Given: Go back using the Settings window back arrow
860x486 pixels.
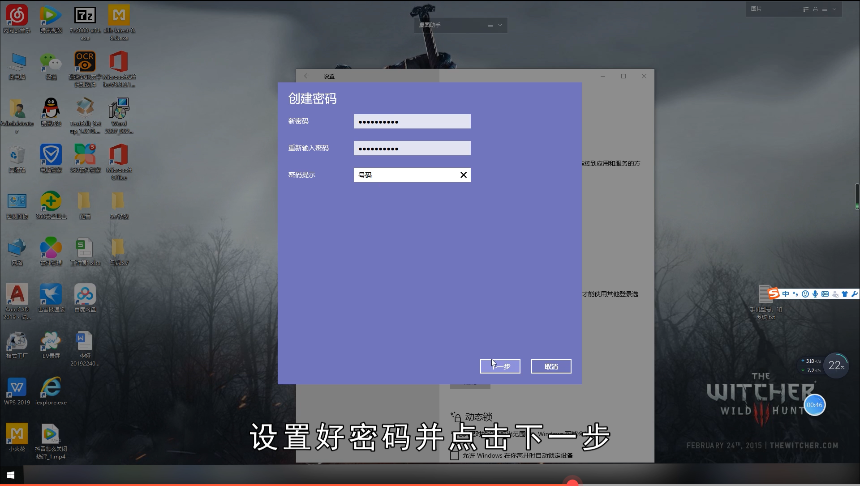Looking at the screenshot, I should [x=305, y=76].
